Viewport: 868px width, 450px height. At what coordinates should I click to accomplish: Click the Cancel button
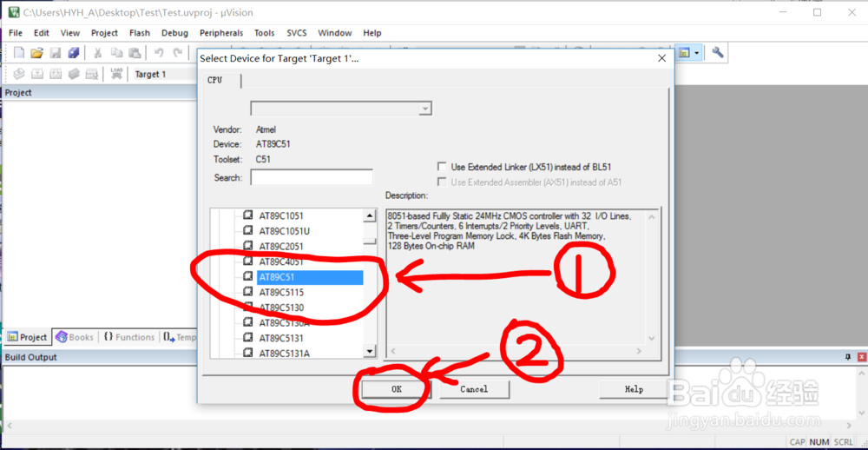pyautogui.click(x=475, y=389)
